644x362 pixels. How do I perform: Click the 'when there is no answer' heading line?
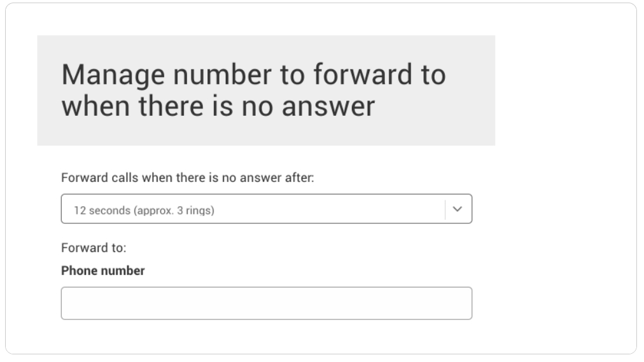(x=218, y=106)
